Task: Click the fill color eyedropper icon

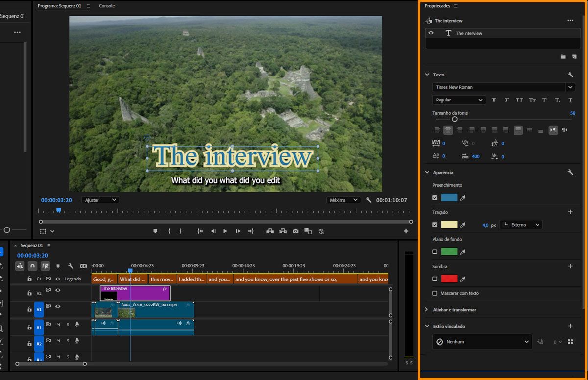Action: (x=463, y=198)
